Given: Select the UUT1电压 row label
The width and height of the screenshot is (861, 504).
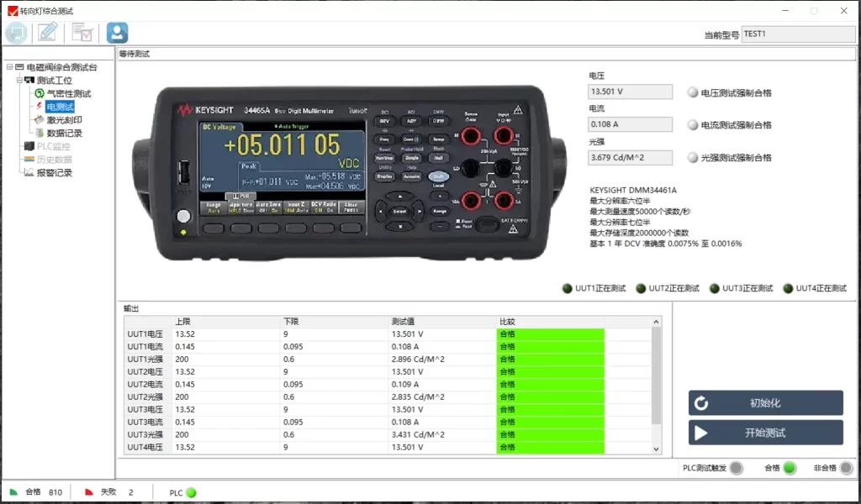Looking at the screenshot, I should (145, 334).
